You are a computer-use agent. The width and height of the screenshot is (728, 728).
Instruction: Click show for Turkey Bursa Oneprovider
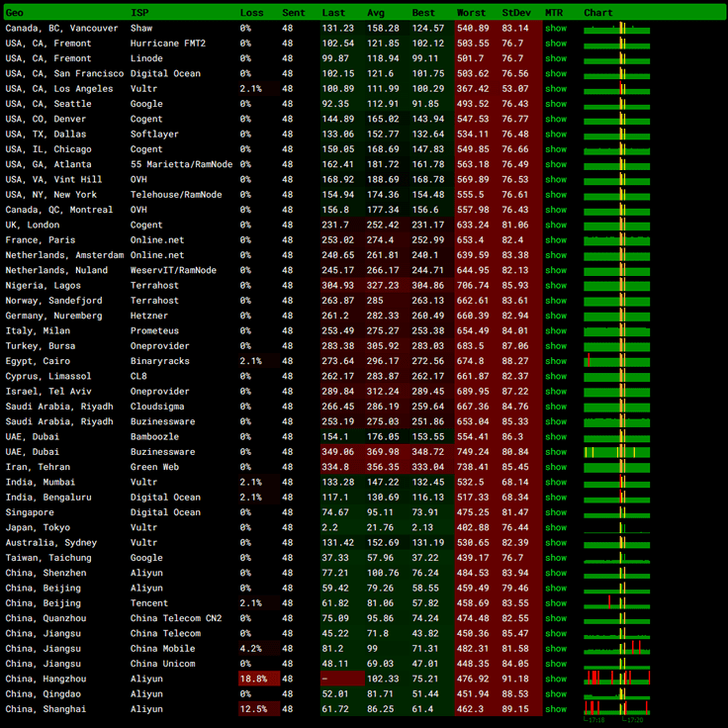pyautogui.click(x=556, y=346)
